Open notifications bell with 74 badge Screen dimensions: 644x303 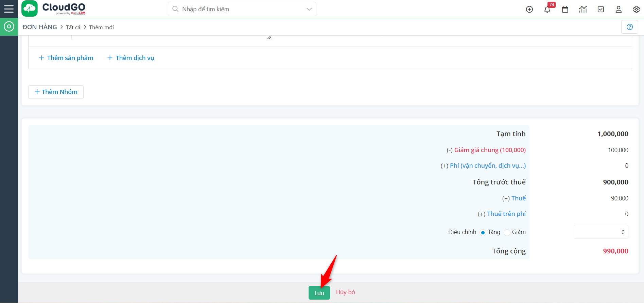547,10
